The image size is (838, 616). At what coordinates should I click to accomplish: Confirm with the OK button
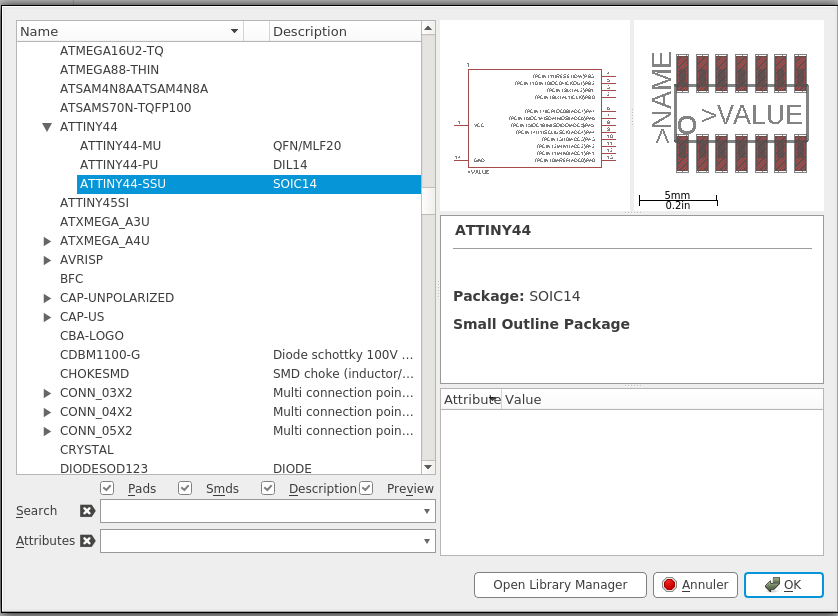(783, 585)
